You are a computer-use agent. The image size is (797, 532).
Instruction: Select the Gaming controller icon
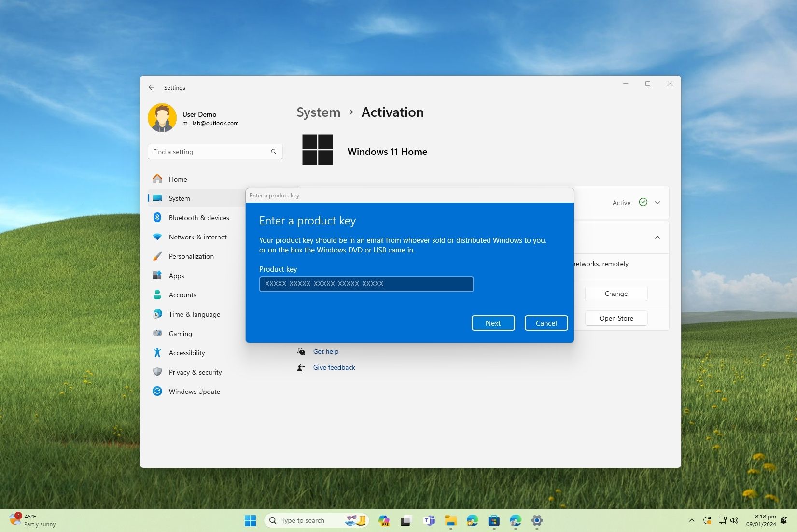[157, 334]
